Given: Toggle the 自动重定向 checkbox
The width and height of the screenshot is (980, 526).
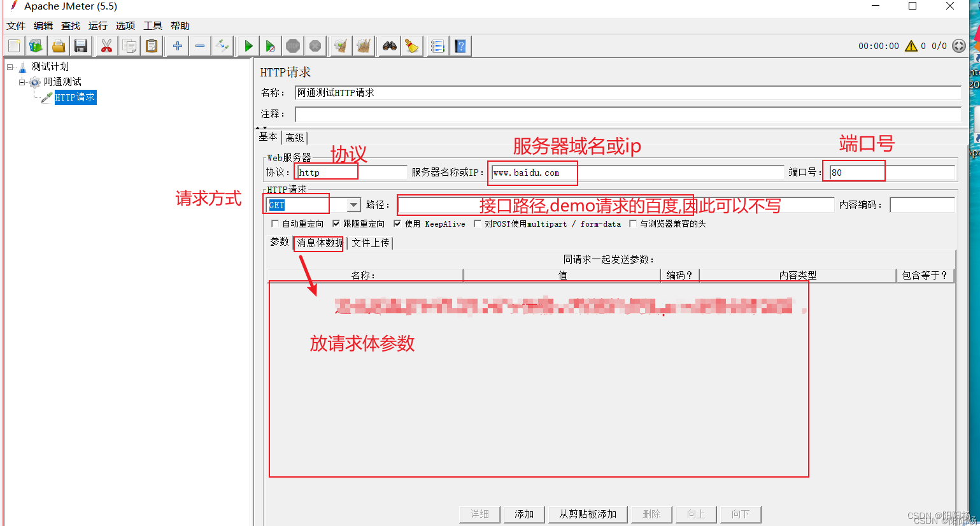Looking at the screenshot, I should [275, 224].
